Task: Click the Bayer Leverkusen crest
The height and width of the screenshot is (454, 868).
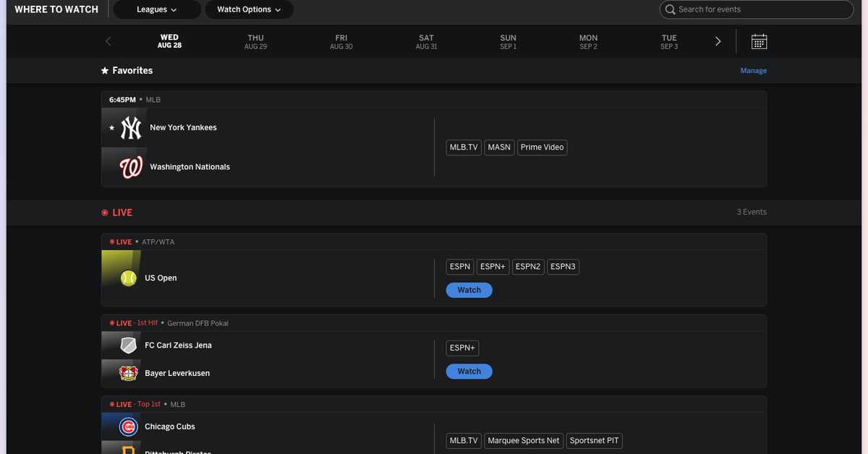Action: tap(129, 374)
